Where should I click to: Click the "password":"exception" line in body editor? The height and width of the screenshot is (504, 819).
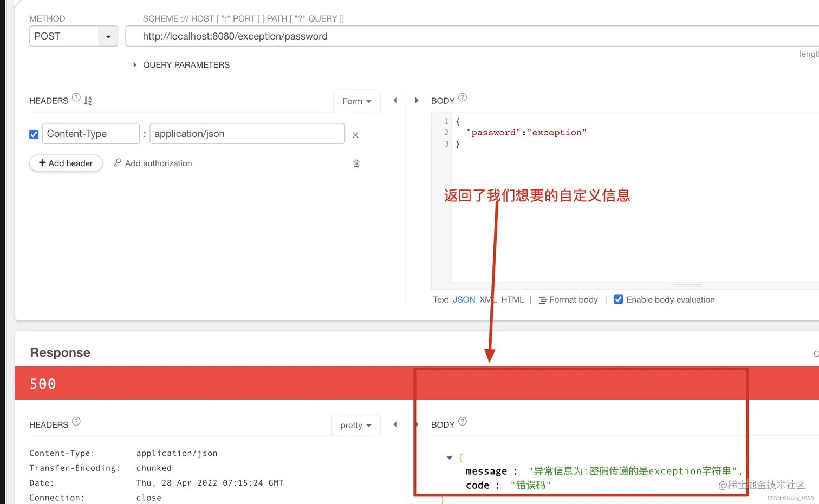click(526, 133)
